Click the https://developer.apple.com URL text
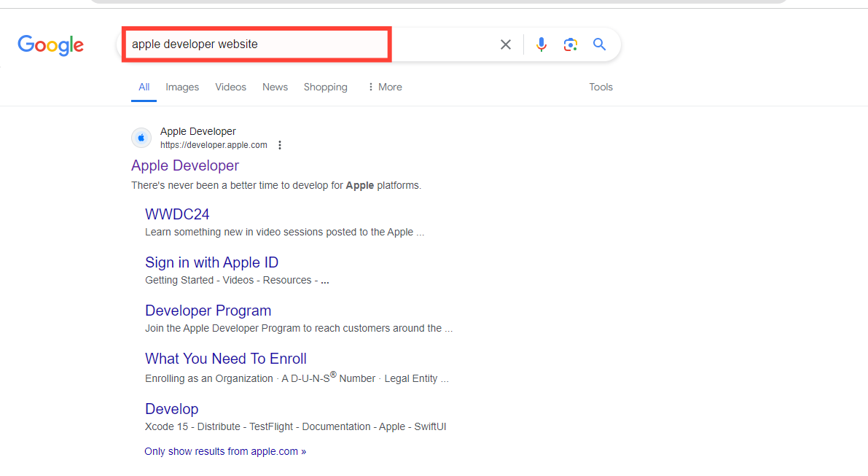The image size is (868, 476). pyautogui.click(x=214, y=145)
